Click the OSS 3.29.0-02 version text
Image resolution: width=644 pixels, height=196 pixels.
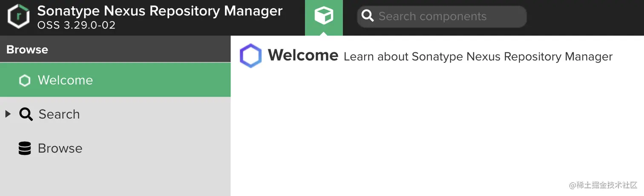tap(76, 25)
